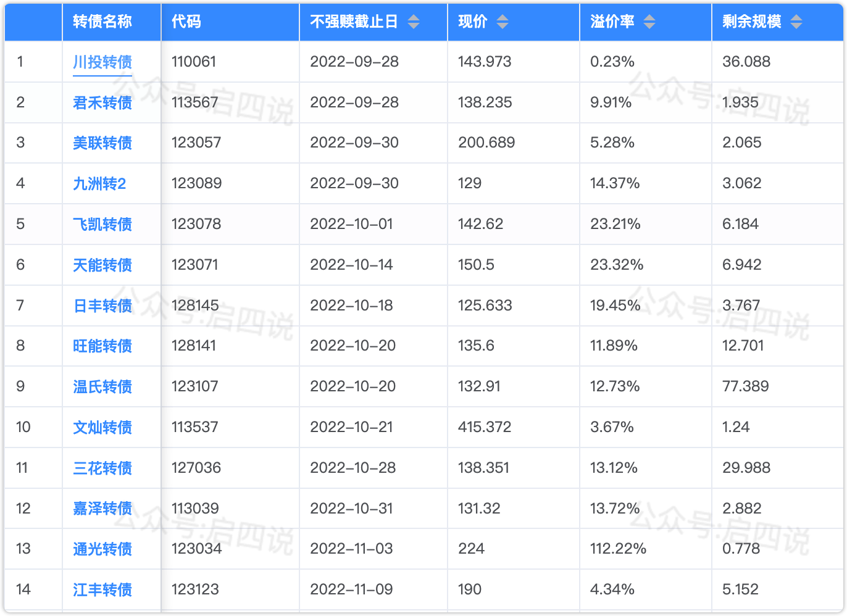Open the 江丰转债 link
Viewport: 847px width, 616px height.
point(102,589)
